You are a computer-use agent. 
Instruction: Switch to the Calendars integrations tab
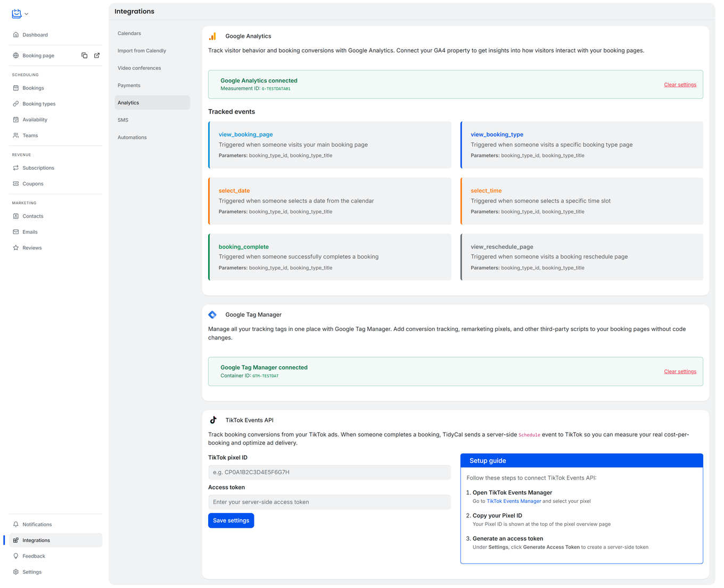pyautogui.click(x=152, y=33)
